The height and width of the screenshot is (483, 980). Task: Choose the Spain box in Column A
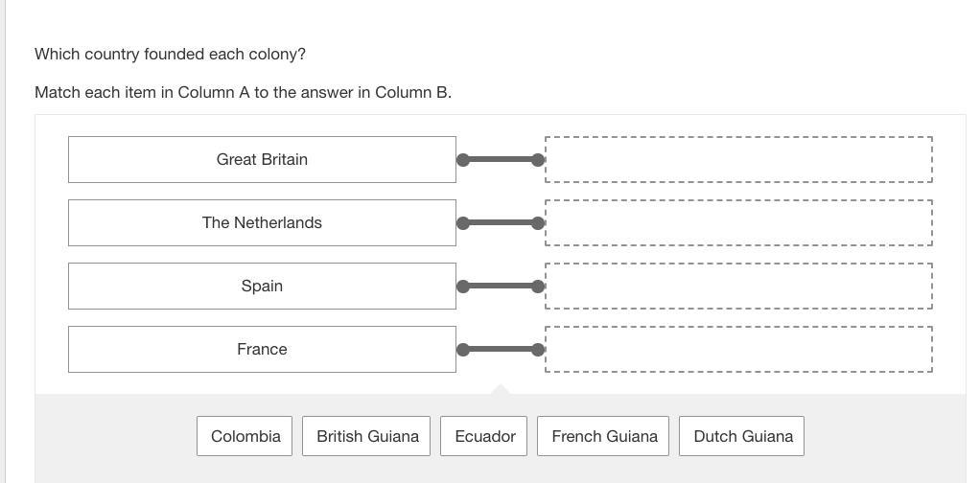click(x=262, y=286)
